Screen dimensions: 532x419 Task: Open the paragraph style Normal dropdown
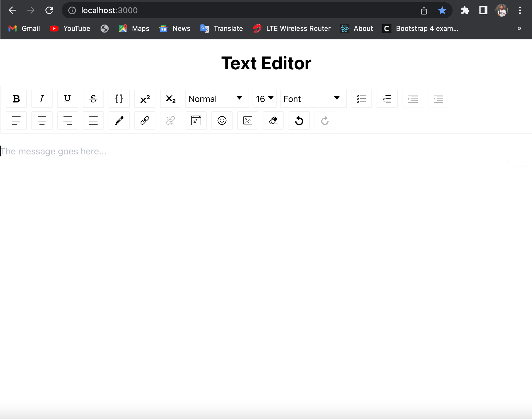[217, 99]
